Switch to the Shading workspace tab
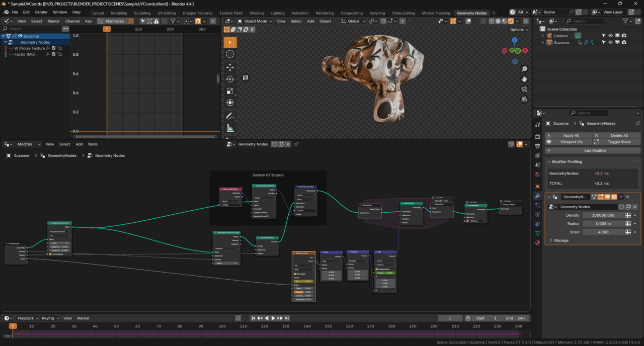The image size is (644, 346). pyautogui.click(x=256, y=13)
